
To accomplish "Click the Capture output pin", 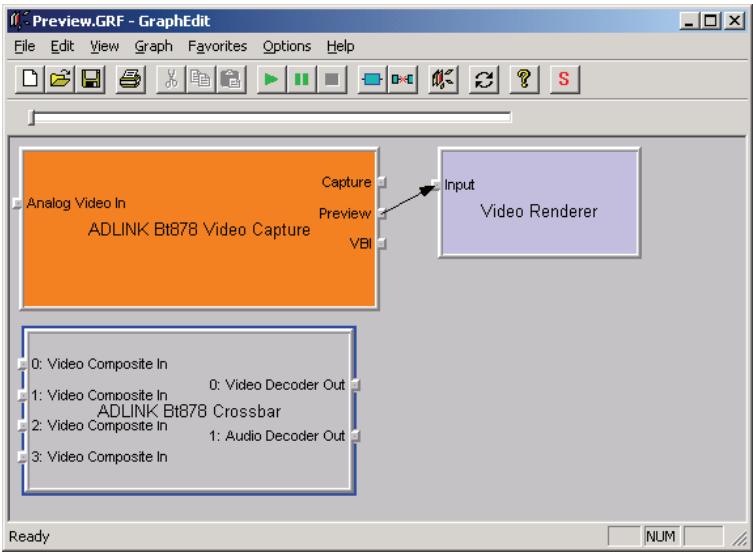I will point(381,182).
